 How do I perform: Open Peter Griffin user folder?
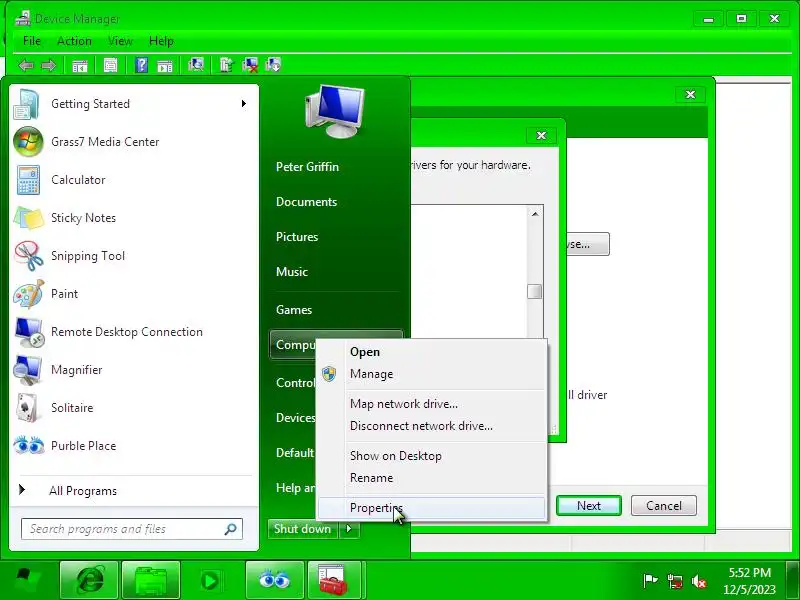click(x=308, y=167)
